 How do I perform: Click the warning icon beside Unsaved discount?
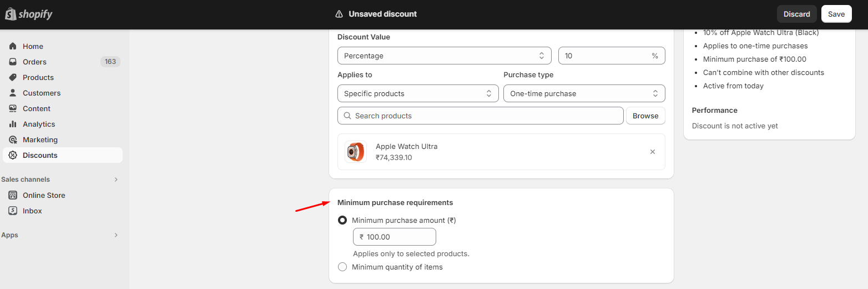click(339, 14)
